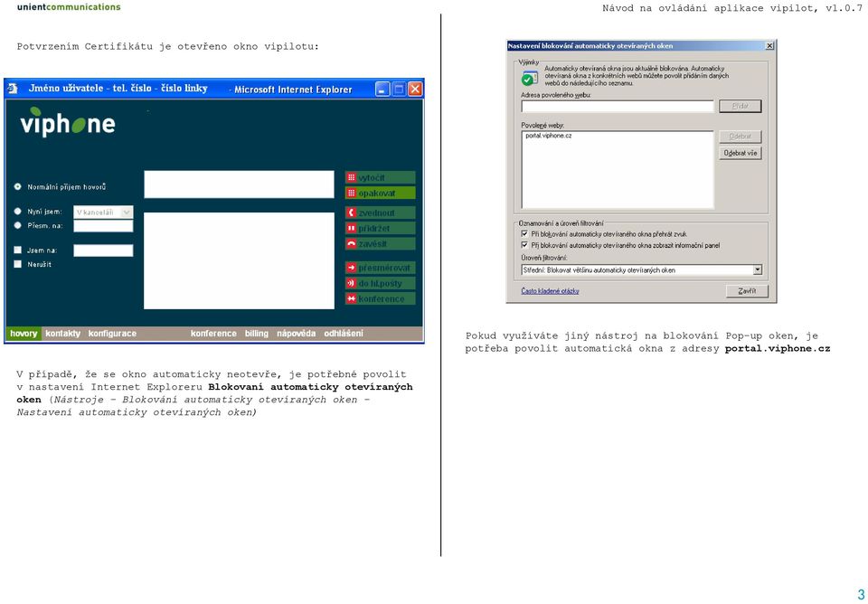868x604 pixels.
Task: Click the Odebrat vše button
Action: [741, 153]
